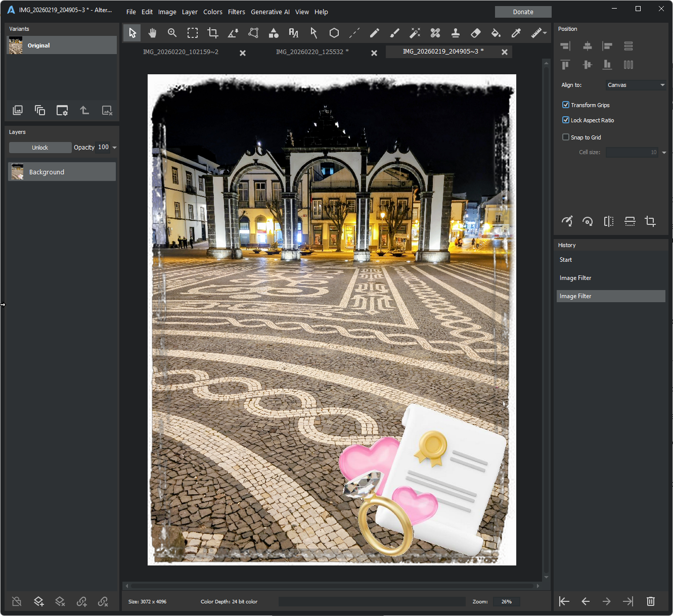Viewport: 673px width, 616px height.
Task: Click the trash icon in History panel
Action: click(651, 601)
